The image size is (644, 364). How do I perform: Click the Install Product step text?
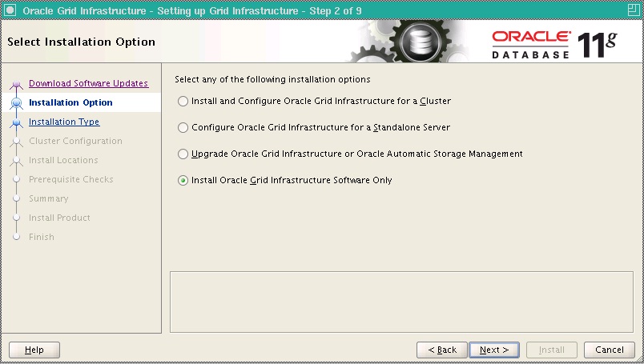59,218
